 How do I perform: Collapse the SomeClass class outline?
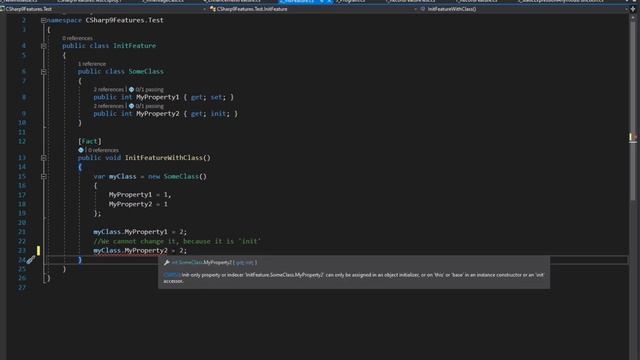click(x=44, y=71)
